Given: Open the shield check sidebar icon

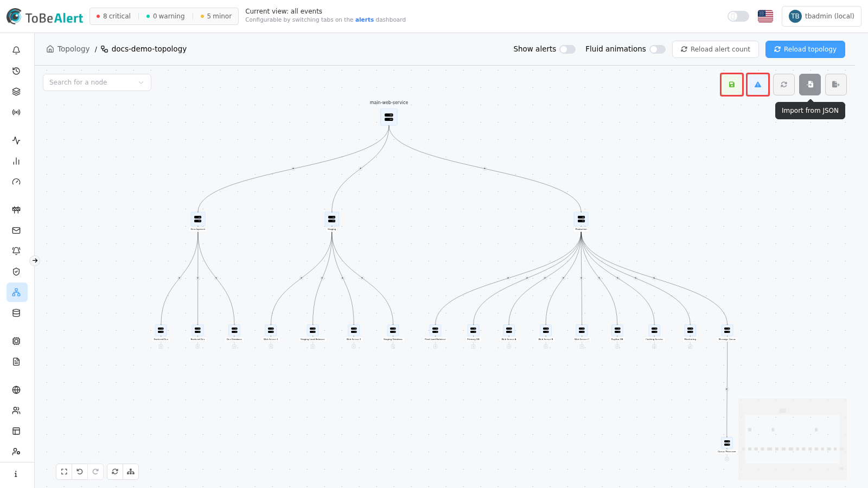Looking at the screenshot, I should 16,272.
